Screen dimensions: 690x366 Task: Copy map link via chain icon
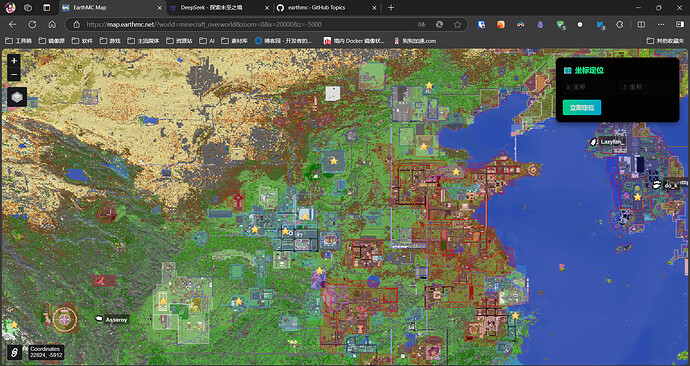pos(15,352)
